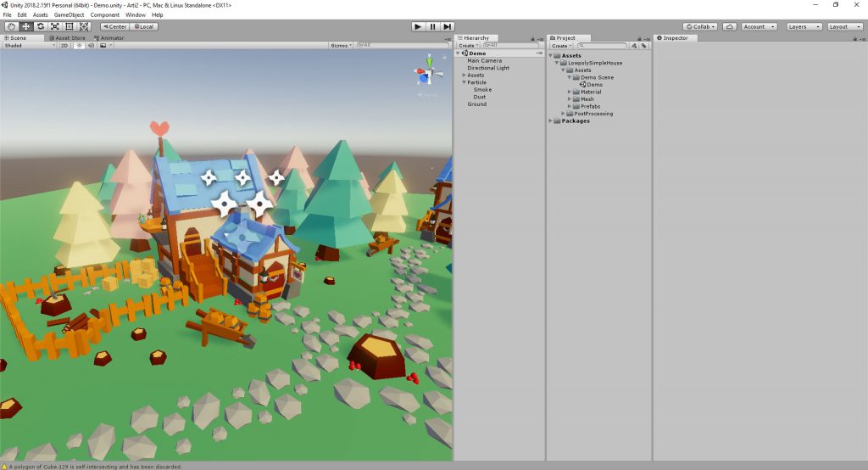Collapse the Demo scene in Hierarchy
The width and height of the screenshot is (868, 470).
(458, 53)
